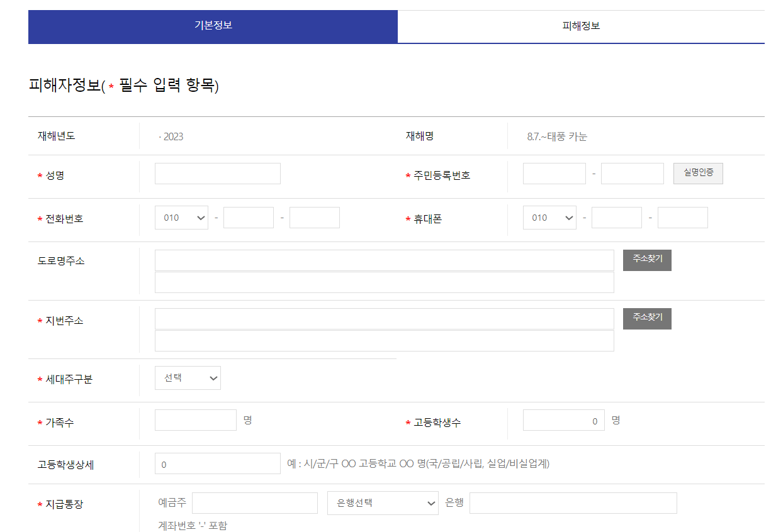Click the middle 전화번호 number segment
Viewport: 771px width, 532px height.
click(x=248, y=217)
